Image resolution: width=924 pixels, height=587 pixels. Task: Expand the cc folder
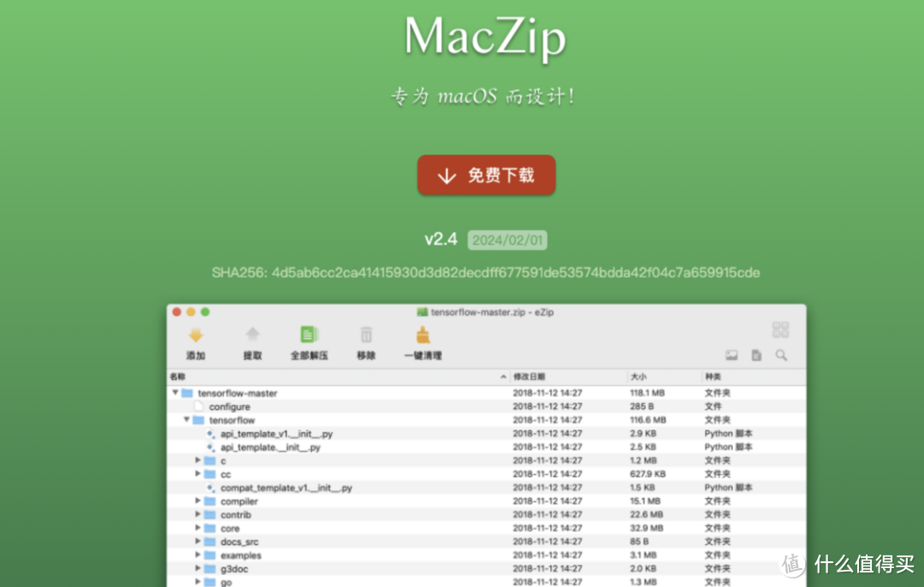(x=198, y=474)
